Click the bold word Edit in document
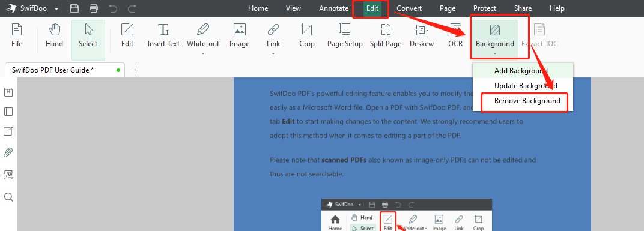Viewport: 644px width, 231px height. coord(288,121)
